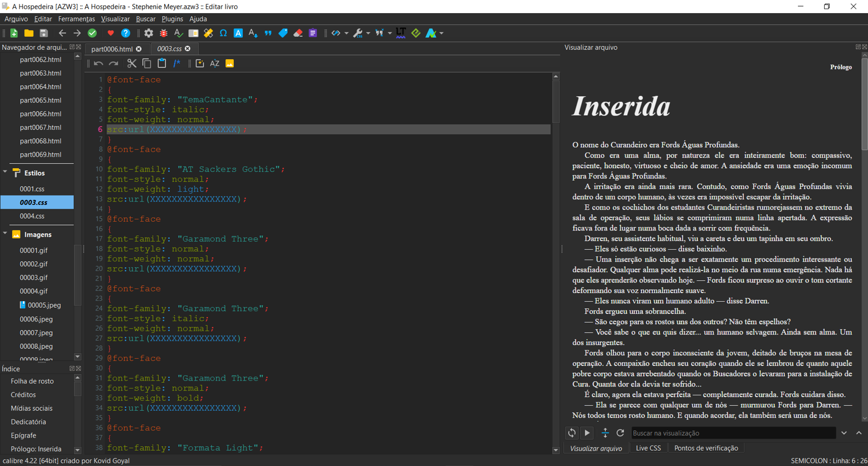The height and width of the screenshot is (466, 868).
Task: Open preferences using the gear icon
Action: point(148,33)
